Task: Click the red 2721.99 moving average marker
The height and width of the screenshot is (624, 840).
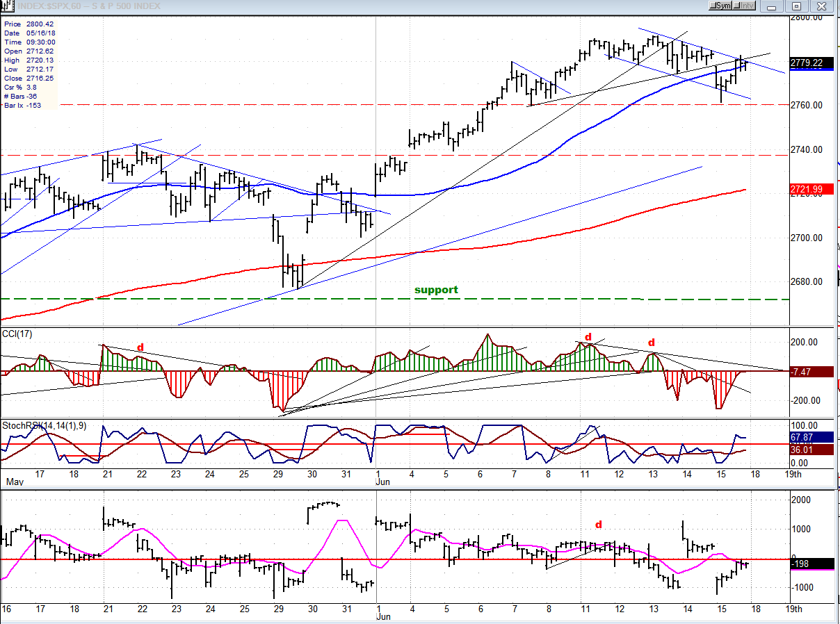Action: [x=807, y=189]
